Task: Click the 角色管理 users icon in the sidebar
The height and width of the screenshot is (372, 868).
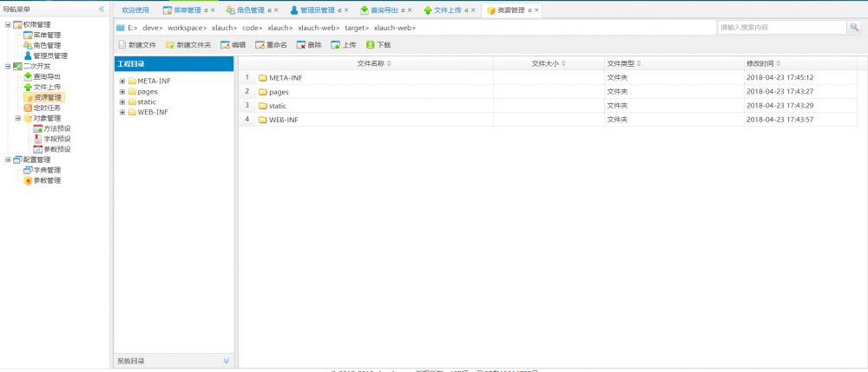Action: coord(28,45)
